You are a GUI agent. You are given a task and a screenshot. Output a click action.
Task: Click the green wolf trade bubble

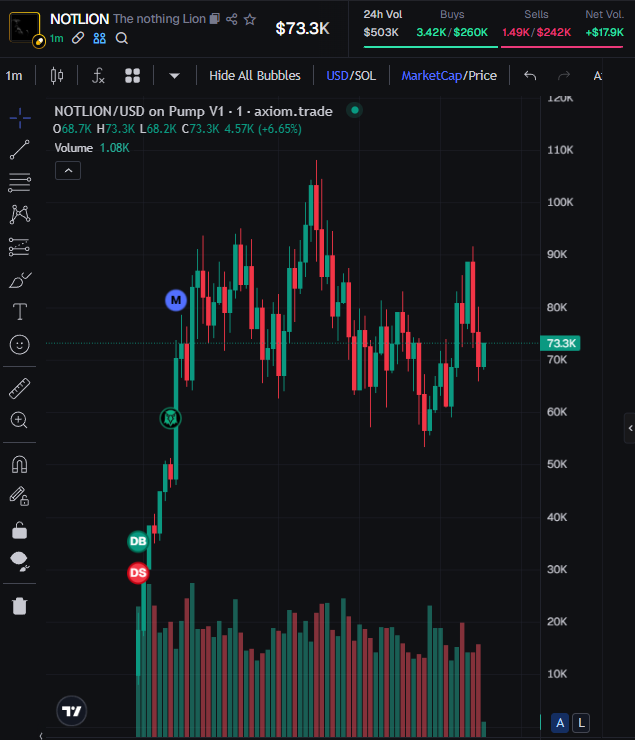(170, 419)
